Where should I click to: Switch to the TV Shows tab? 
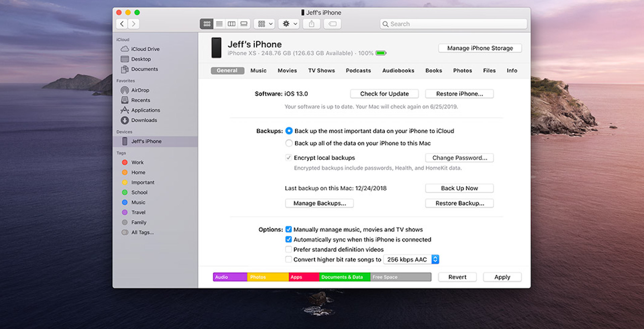(x=321, y=71)
